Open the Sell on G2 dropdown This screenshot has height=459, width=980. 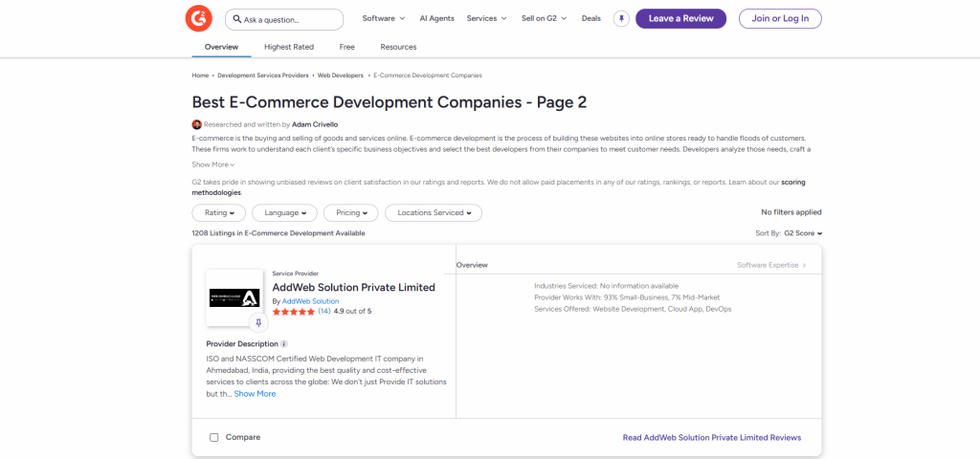(544, 19)
